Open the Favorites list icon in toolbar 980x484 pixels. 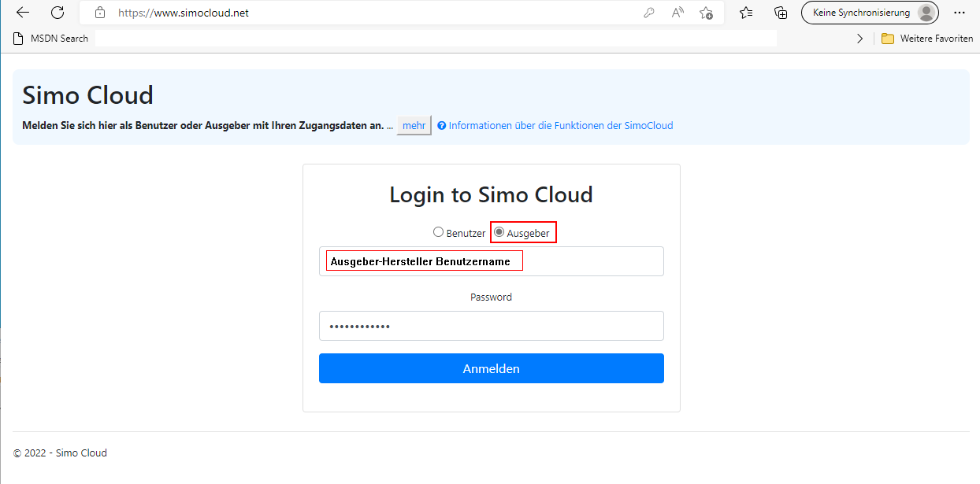746,13
